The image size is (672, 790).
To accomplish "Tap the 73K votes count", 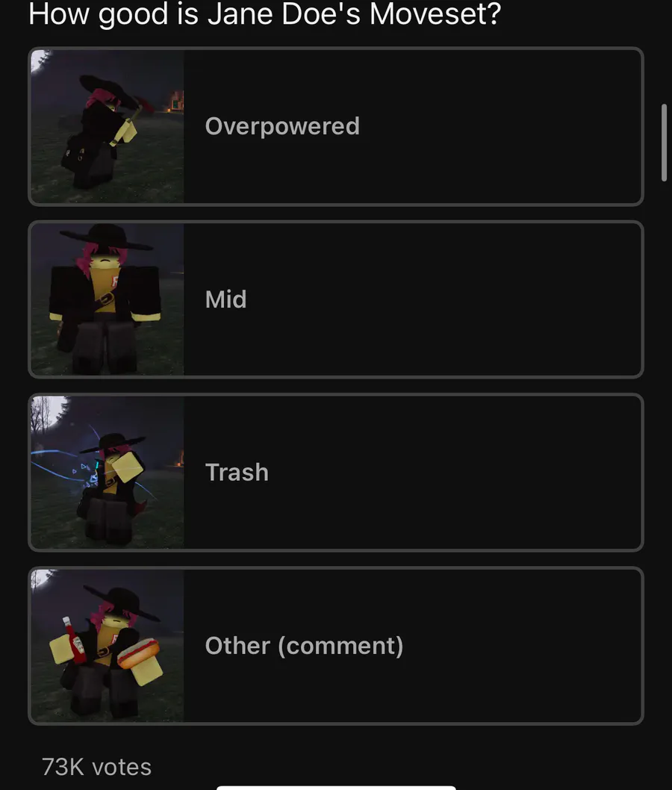I will (96, 767).
